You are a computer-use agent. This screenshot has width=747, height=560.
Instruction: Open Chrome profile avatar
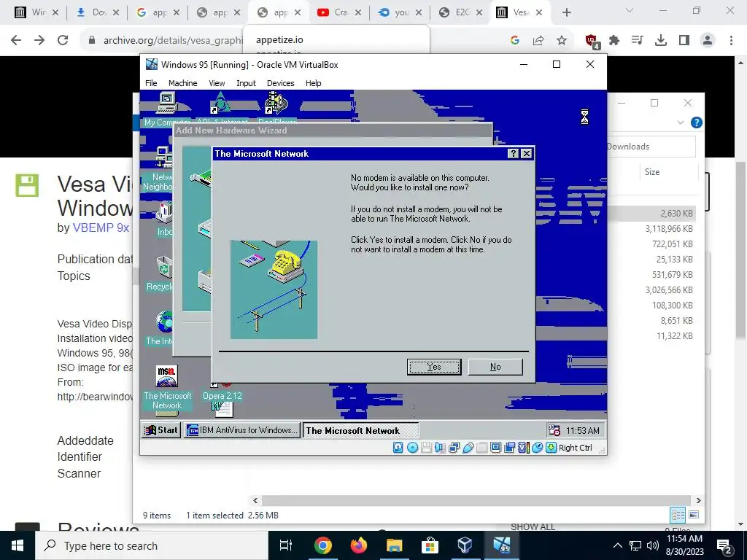click(708, 41)
